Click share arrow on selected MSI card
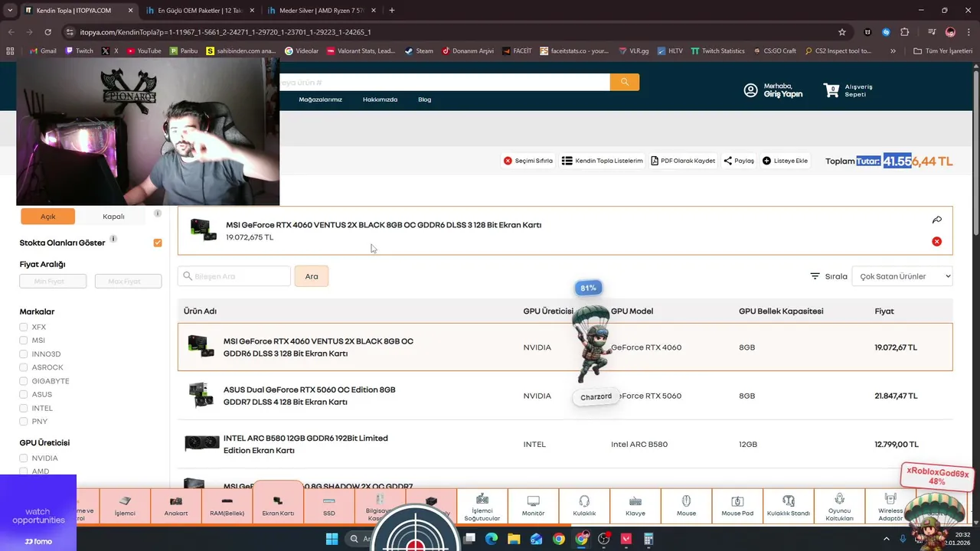980x551 pixels. (x=936, y=220)
